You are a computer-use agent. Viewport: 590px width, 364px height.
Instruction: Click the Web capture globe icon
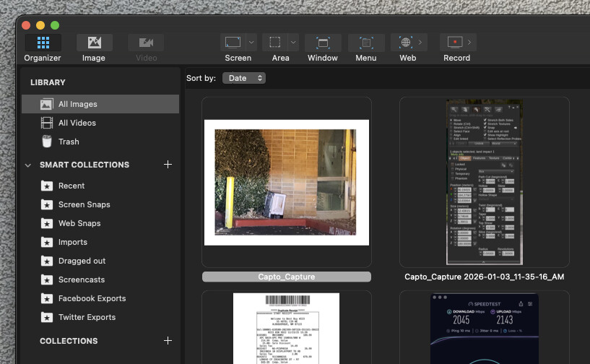point(406,43)
